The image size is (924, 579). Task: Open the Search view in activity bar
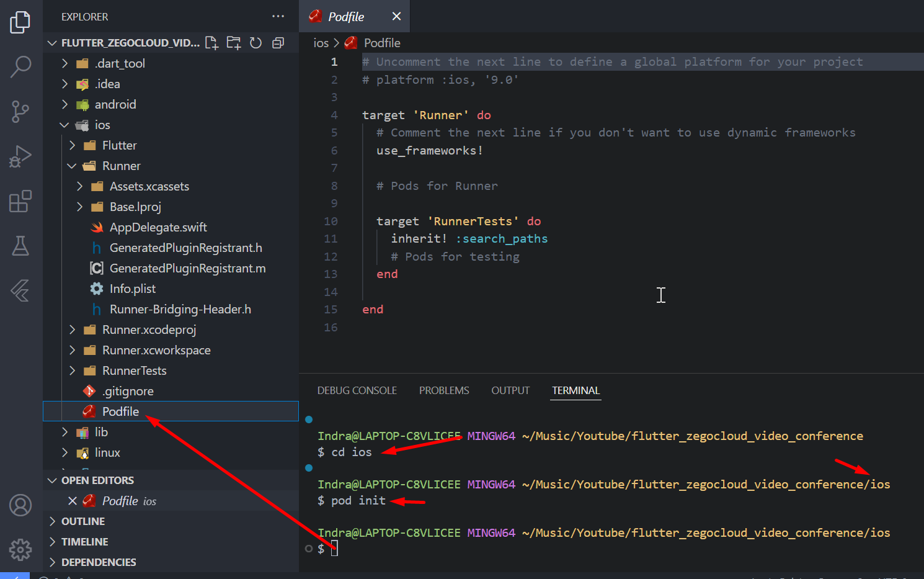pyautogui.click(x=20, y=67)
